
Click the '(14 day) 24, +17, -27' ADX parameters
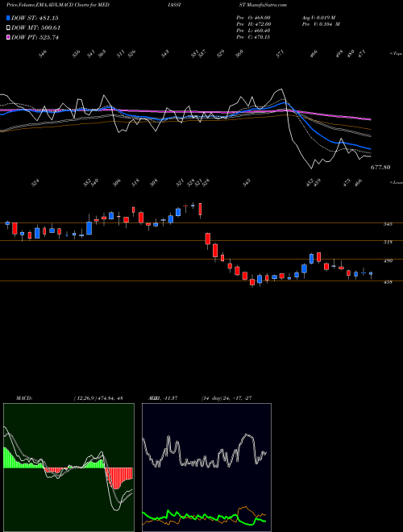pos(226,398)
